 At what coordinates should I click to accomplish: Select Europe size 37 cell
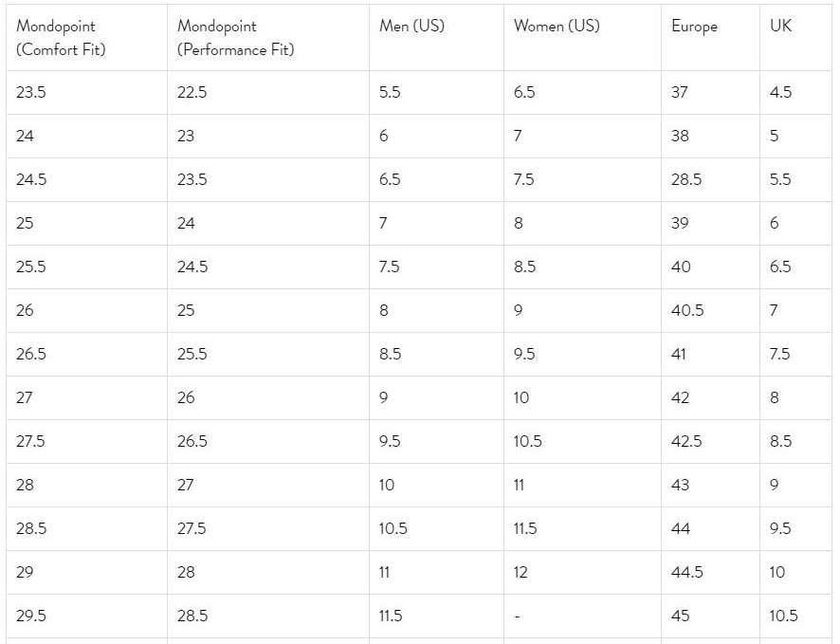680,92
